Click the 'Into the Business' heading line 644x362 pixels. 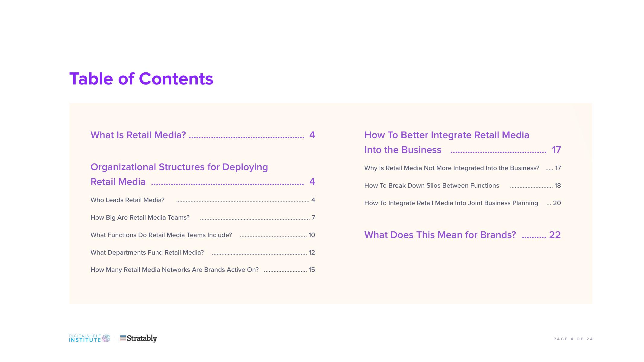pos(403,150)
